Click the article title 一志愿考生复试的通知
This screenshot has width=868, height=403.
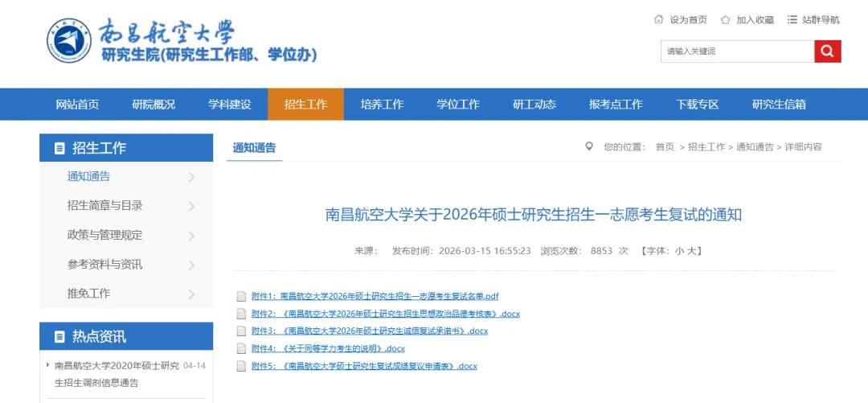[x=534, y=215]
